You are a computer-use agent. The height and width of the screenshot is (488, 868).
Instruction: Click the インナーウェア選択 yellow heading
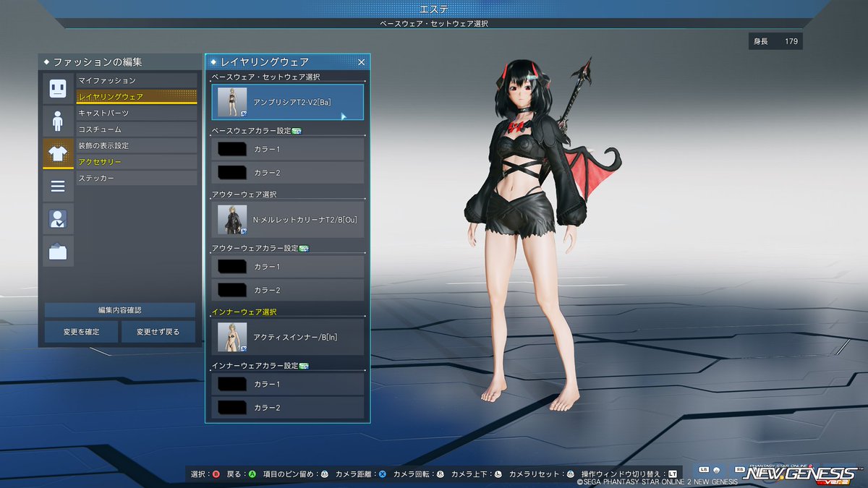244,312
